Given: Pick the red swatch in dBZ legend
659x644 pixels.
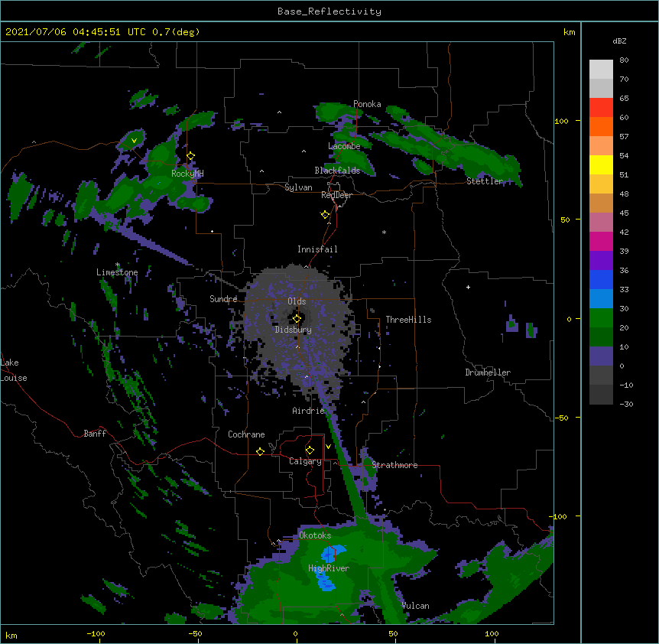Looking at the screenshot, I should pos(601,107).
